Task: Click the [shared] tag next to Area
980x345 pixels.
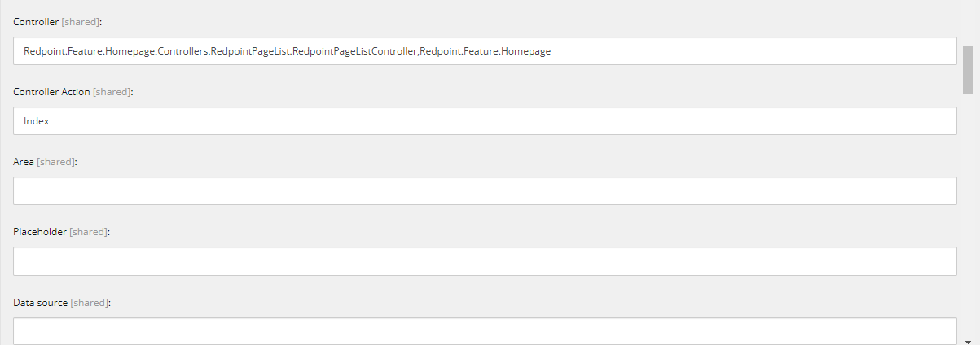Action: click(x=55, y=162)
